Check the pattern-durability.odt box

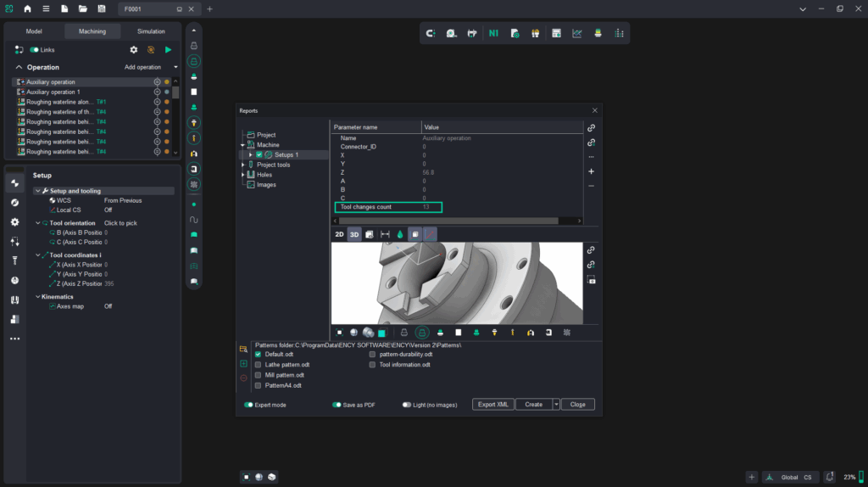tap(372, 355)
